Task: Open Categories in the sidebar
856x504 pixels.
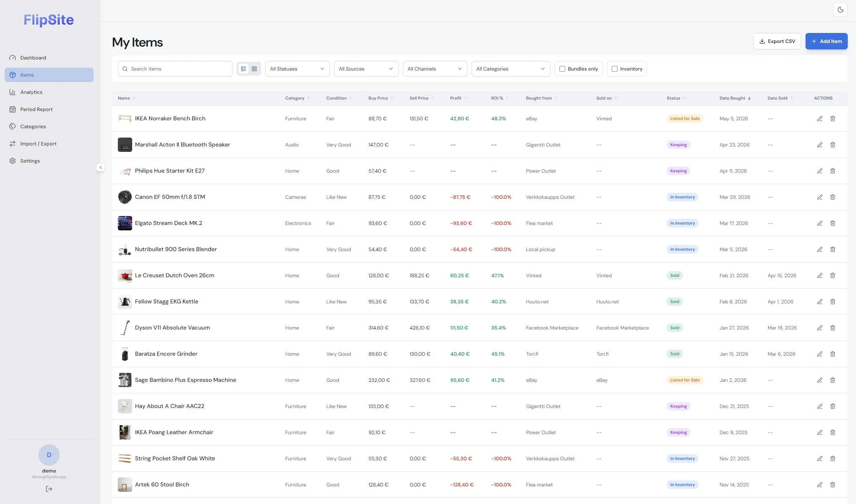Action: tap(49, 126)
